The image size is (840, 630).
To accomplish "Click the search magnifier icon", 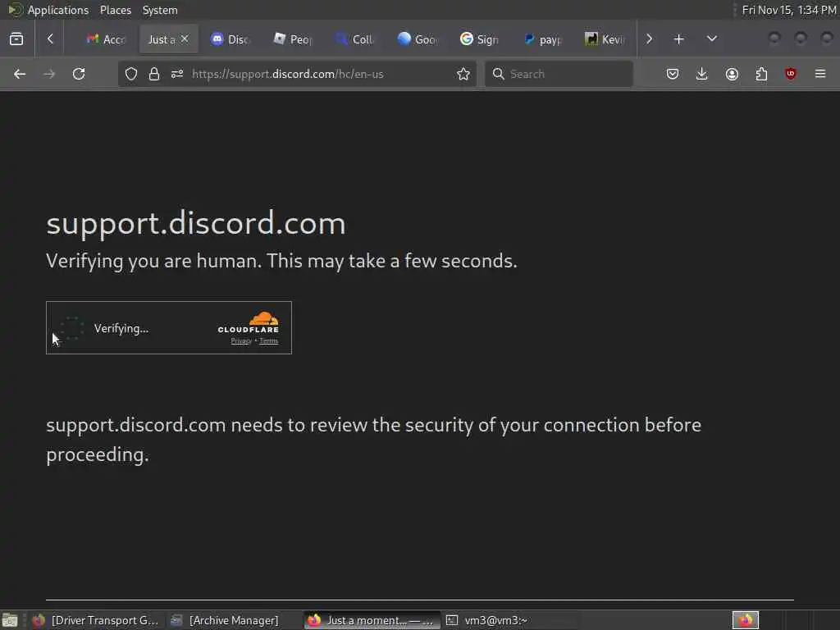I will pos(498,74).
